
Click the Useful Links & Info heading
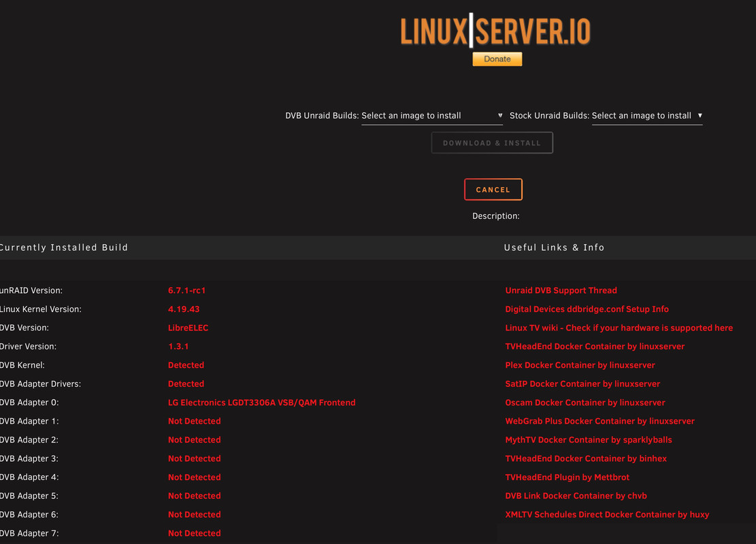coord(554,248)
